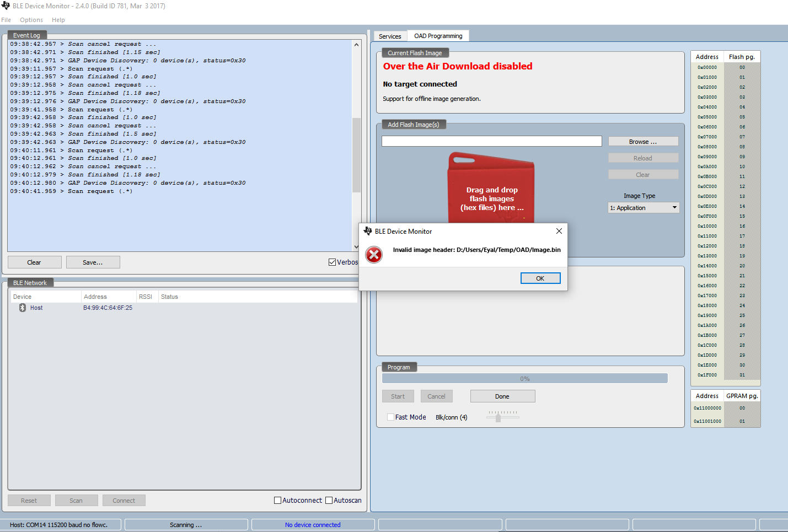788x532 pixels.
Task: Click the log line at 09:40:41.959
Action: coord(71,191)
